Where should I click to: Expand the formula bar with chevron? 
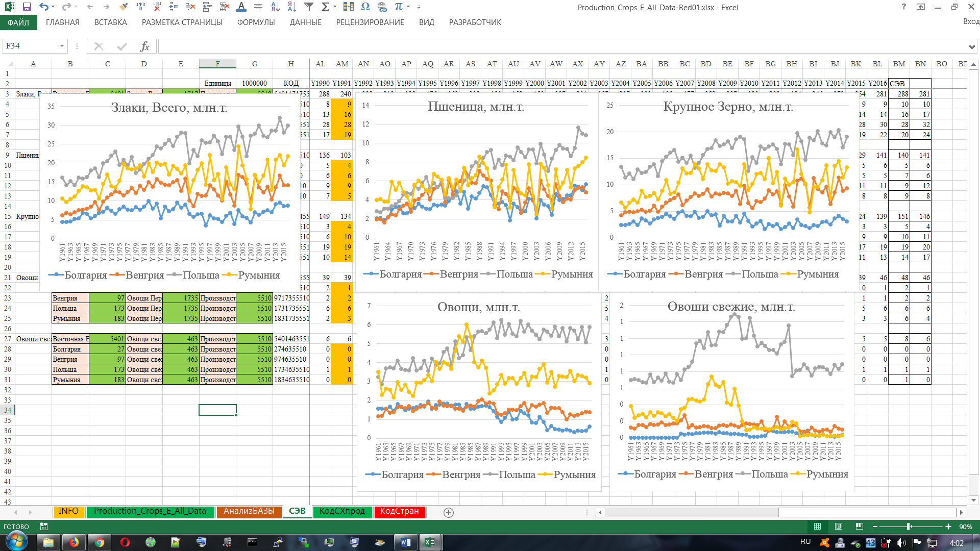971,47
